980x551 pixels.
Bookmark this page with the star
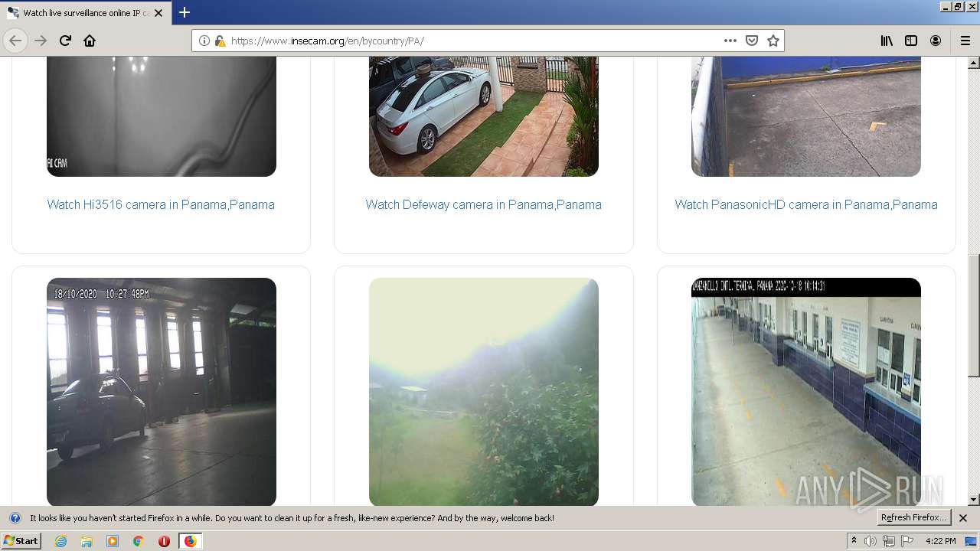click(x=773, y=41)
